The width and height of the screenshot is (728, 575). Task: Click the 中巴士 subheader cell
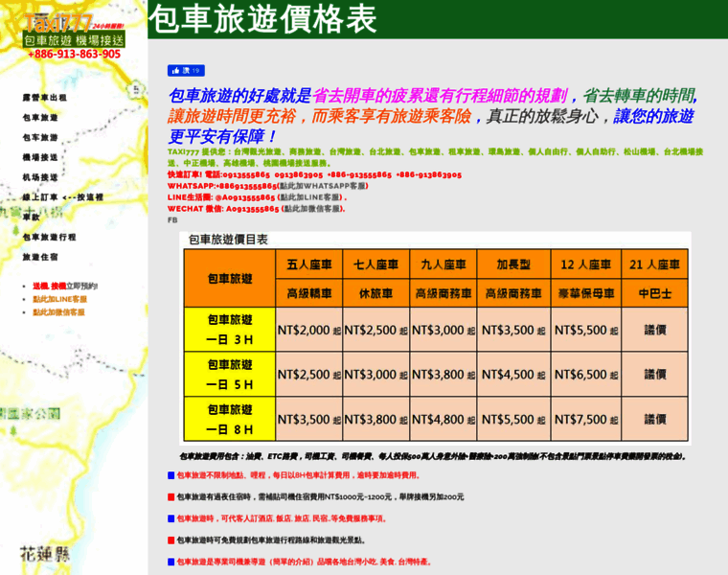tap(654, 293)
